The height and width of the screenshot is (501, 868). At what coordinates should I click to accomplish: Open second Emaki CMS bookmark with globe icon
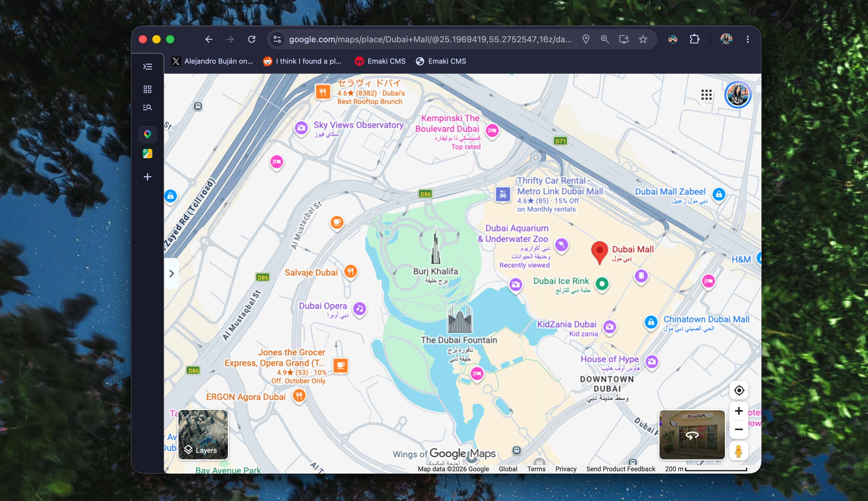tap(441, 61)
